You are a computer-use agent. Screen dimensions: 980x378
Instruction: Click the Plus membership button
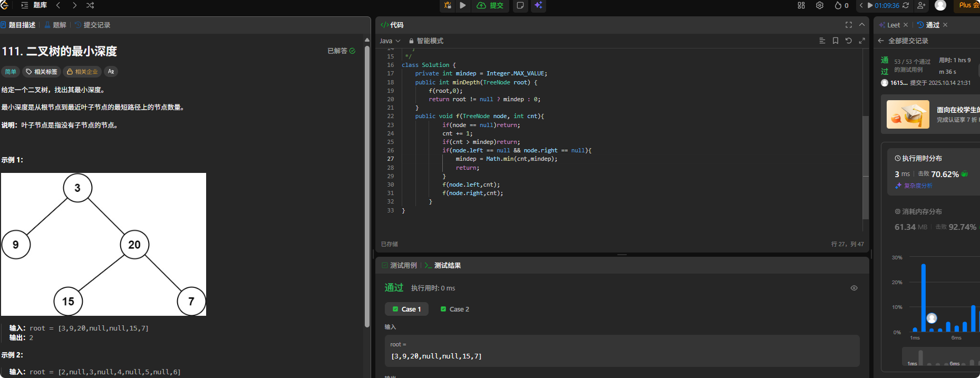tap(968, 5)
